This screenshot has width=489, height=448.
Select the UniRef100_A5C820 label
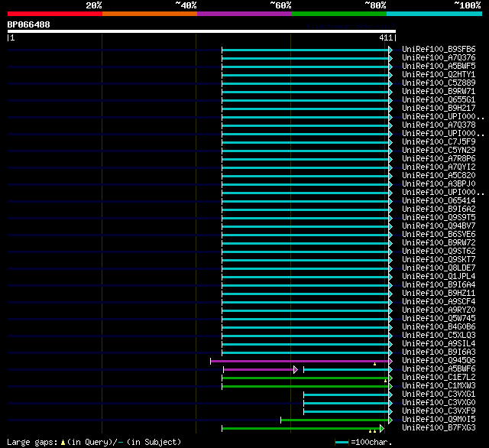click(x=439, y=176)
